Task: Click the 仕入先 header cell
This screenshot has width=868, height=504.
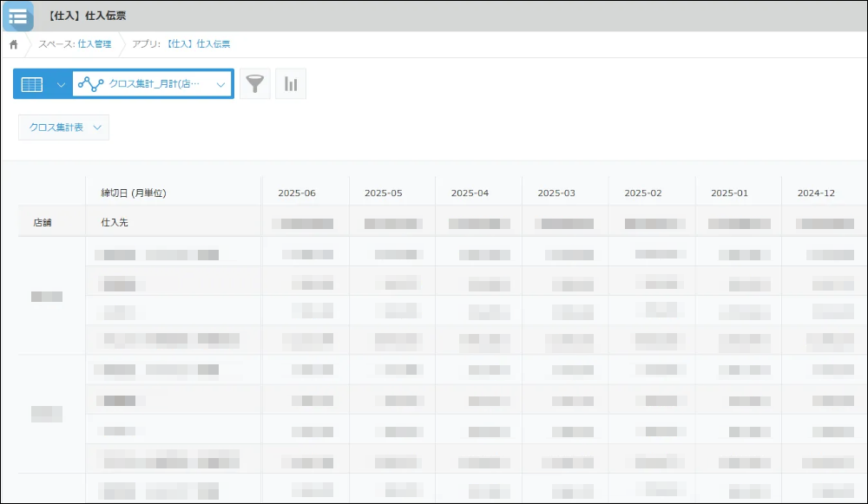Action: [115, 223]
